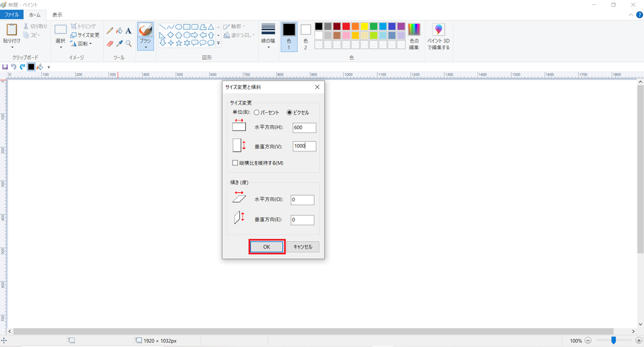Toggle maintain aspect ratio (縦横比を維持する) checkbox
This screenshot has width=644, height=347.
pos(235,163)
